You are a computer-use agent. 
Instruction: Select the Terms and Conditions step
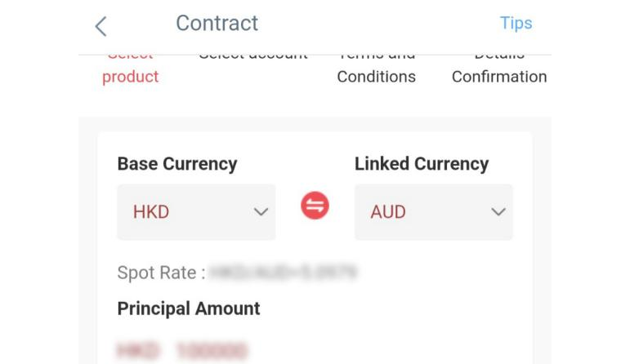(x=377, y=70)
